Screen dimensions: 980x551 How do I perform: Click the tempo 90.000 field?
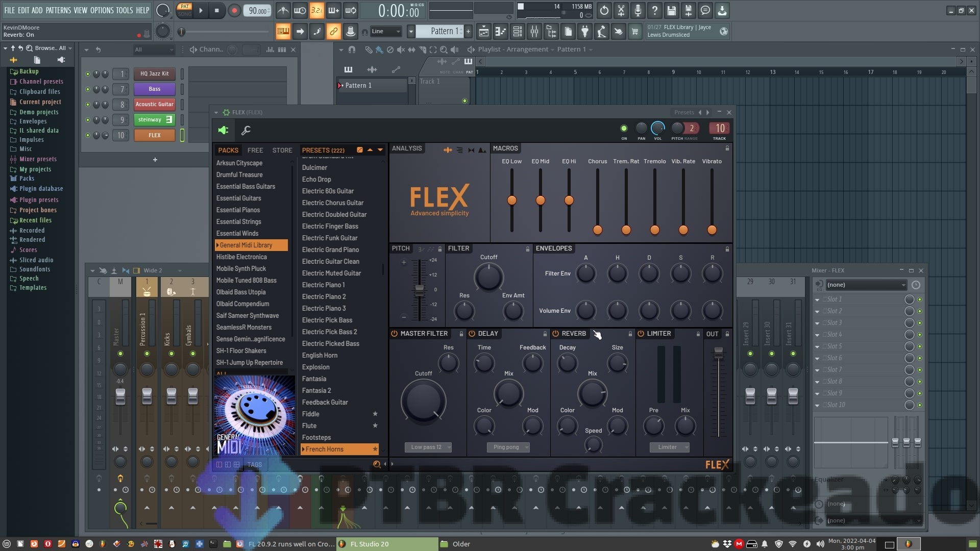pyautogui.click(x=257, y=11)
